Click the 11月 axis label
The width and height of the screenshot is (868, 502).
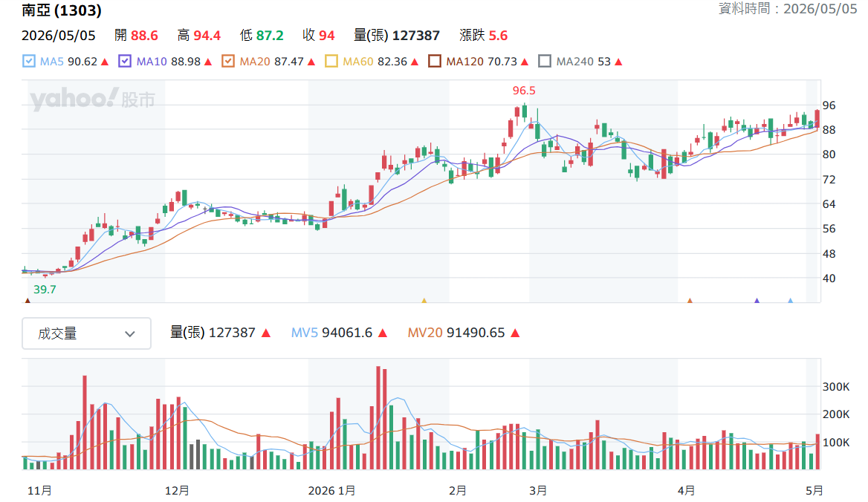coord(40,490)
